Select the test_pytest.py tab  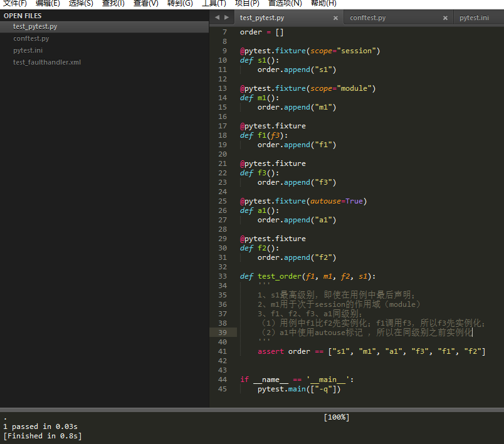coord(262,18)
